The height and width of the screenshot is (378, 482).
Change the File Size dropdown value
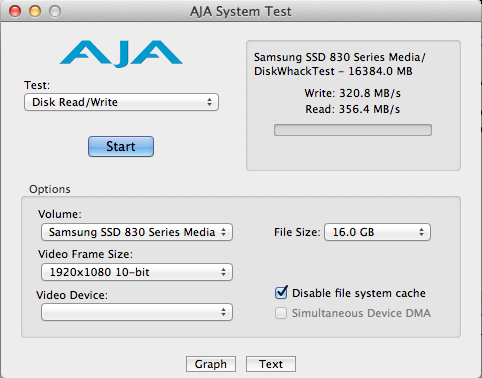coord(377,232)
